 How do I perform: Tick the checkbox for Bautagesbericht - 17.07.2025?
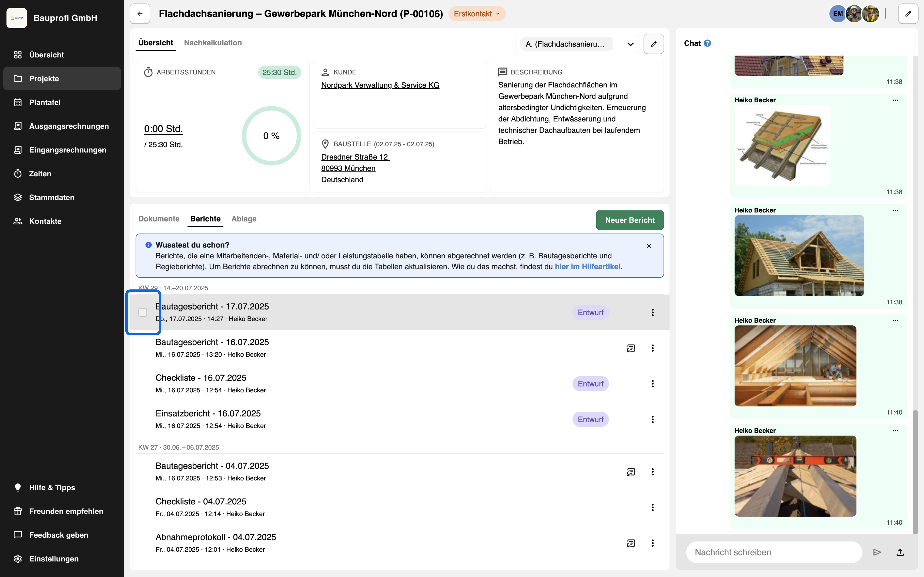142,312
